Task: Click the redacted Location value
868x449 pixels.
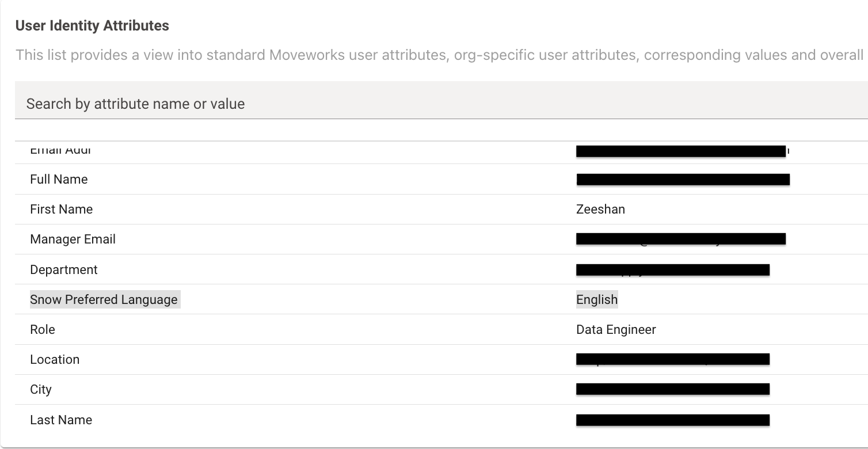Action: coord(673,359)
